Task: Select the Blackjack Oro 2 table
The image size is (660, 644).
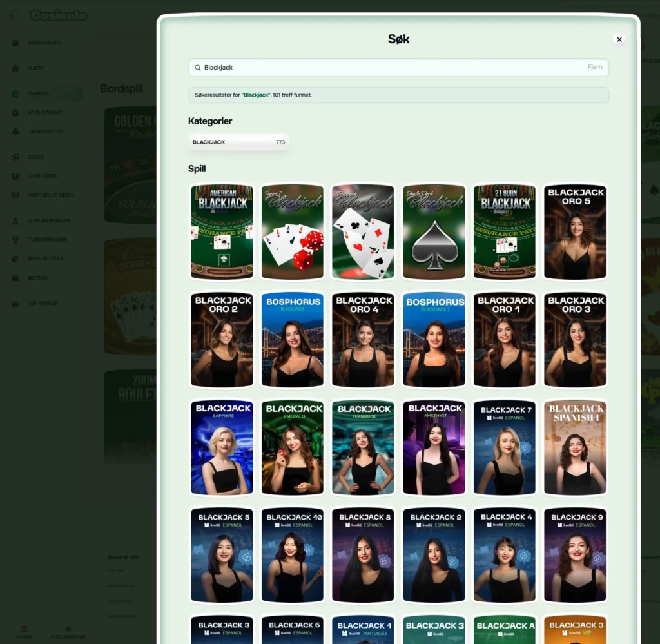Action: tap(222, 340)
